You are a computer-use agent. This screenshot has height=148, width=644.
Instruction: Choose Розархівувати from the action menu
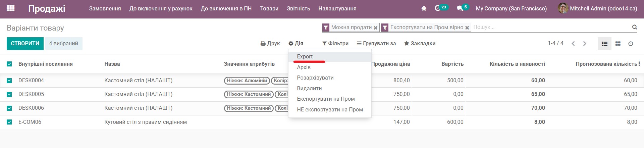coord(330,78)
